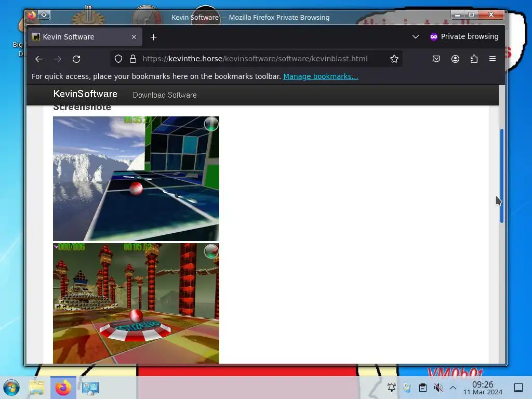
Task: Open clipboard tray icon
Action: click(x=423, y=387)
